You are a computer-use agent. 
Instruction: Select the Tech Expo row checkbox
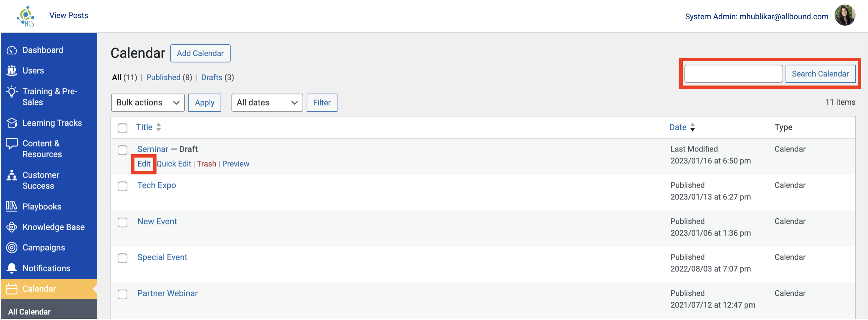[123, 186]
